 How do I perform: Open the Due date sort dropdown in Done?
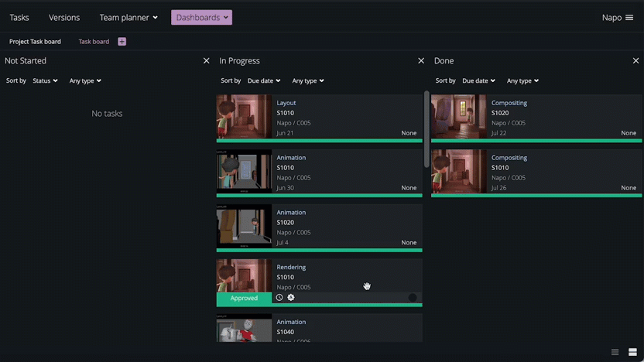click(x=478, y=81)
